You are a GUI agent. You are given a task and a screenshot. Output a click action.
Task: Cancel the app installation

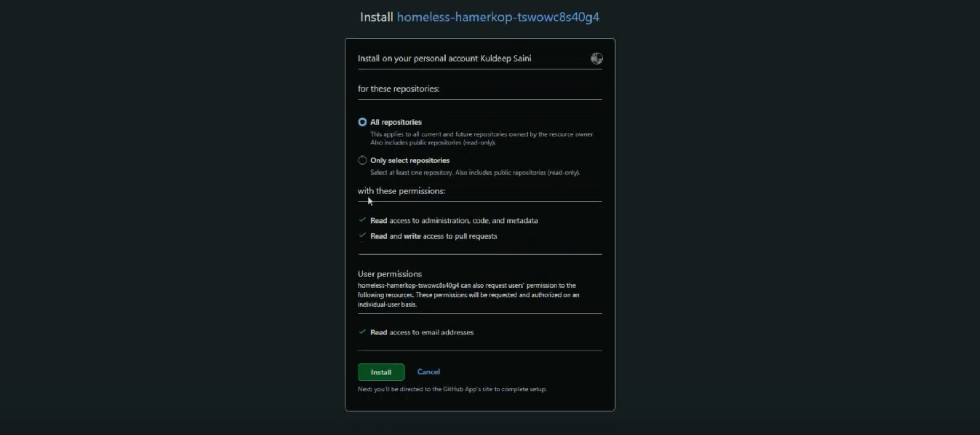[428, 372]
